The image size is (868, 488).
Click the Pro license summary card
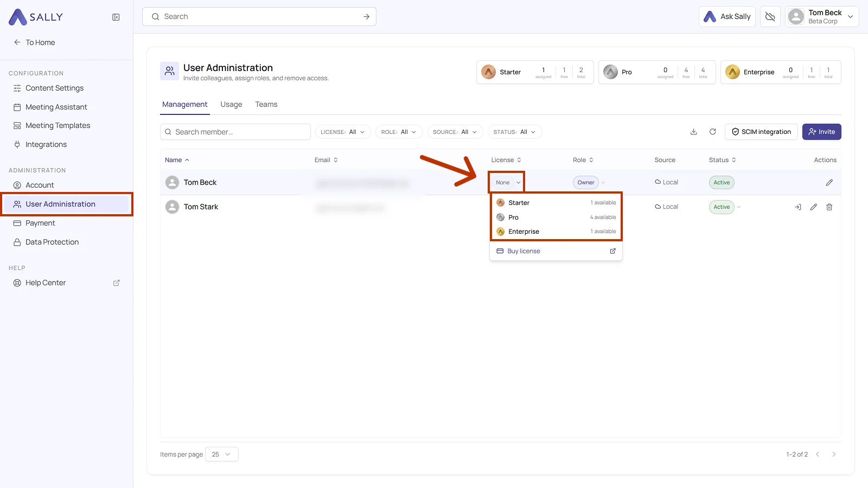[x=657, y=72]
